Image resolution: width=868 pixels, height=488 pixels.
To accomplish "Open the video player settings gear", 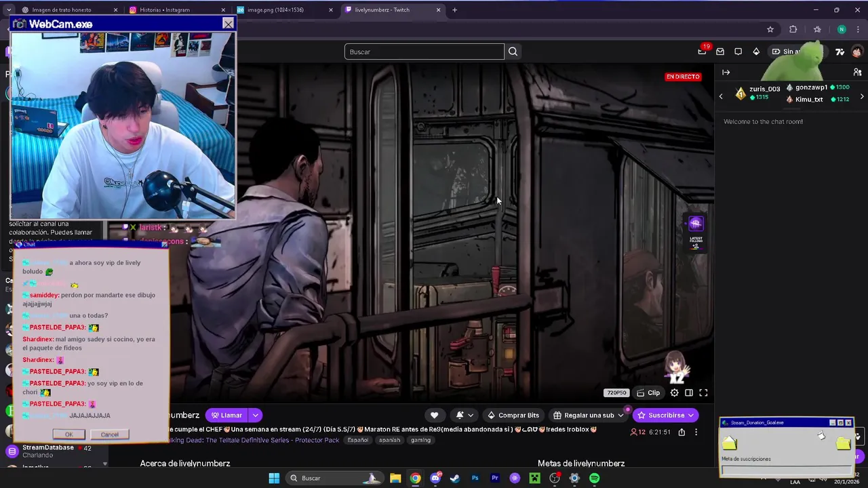I will point(674,392).
